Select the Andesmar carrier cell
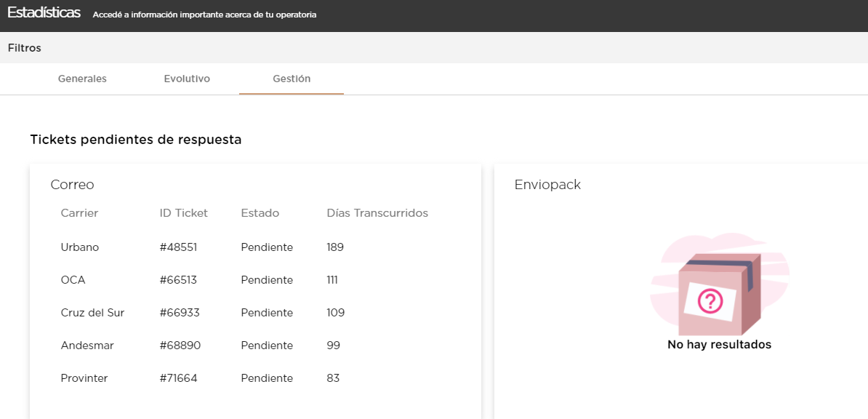This screenshot has width=868, height=419. (87, 346)
